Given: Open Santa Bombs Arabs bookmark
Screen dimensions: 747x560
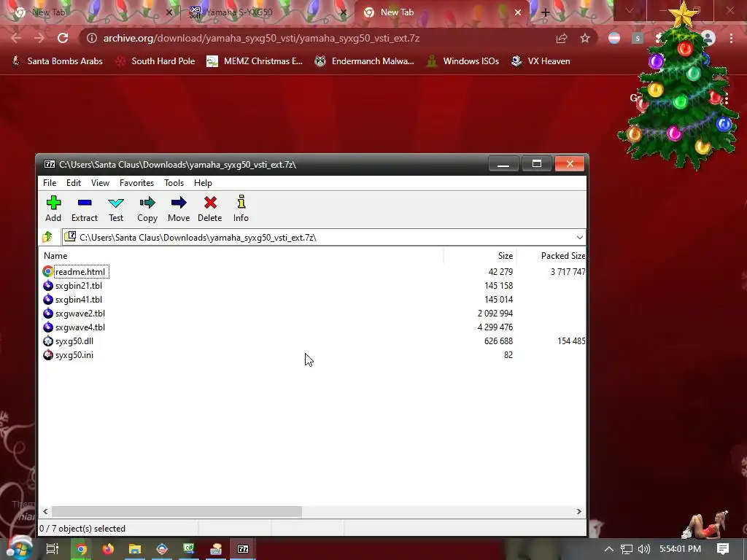Looking at the screenshot, I should (57, 61).
